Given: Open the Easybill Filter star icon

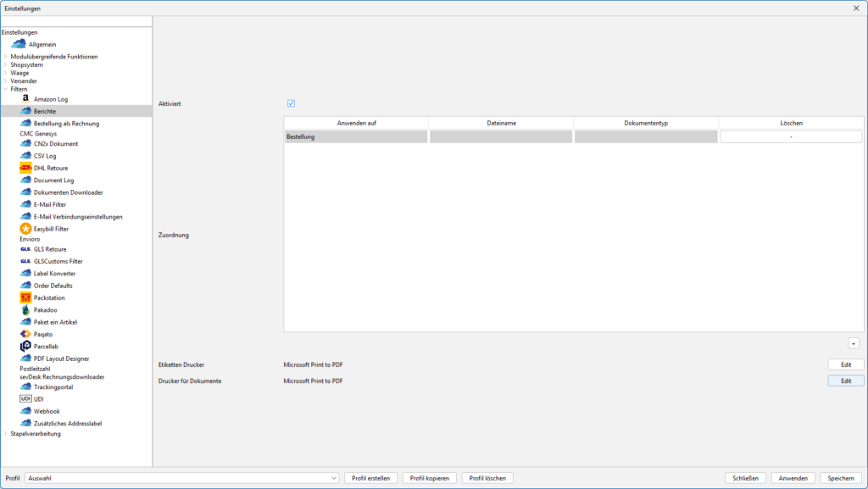Looking at the screenshot, I should (x=25, y=229).
